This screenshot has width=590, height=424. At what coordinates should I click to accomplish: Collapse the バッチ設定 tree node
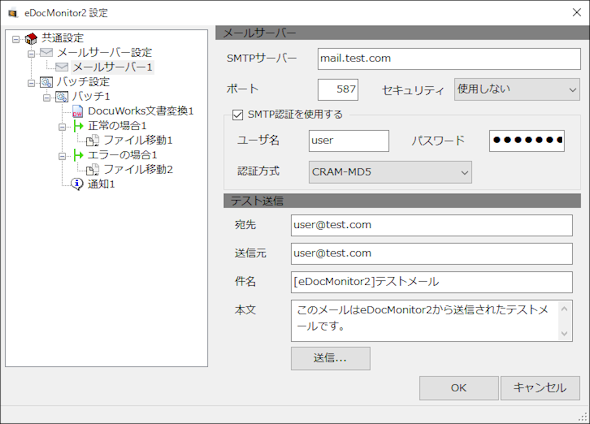[x=31, y=83]
